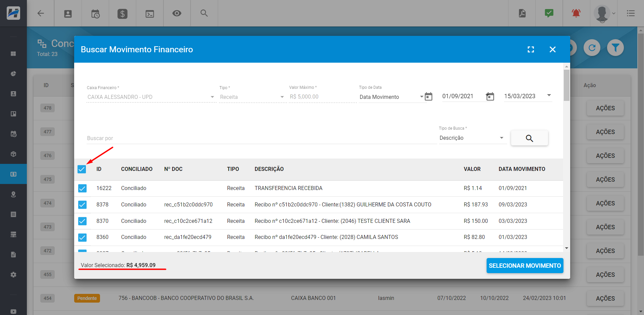
Task: Sort by the VALOR column header
Action: click(472, 169)
